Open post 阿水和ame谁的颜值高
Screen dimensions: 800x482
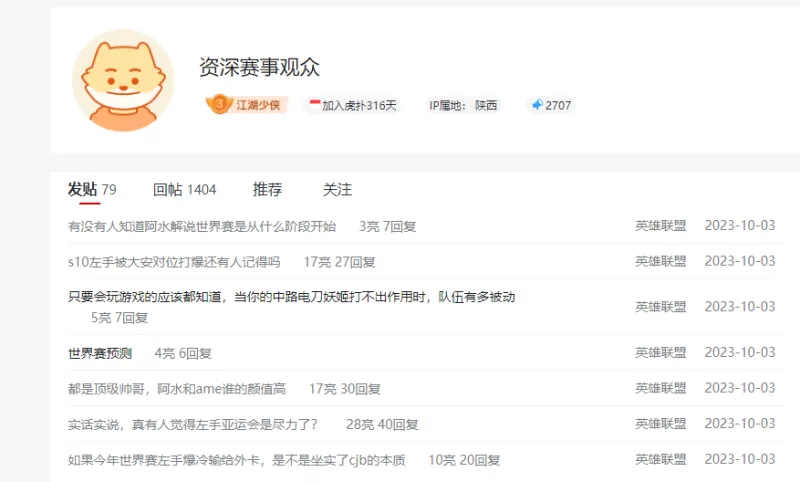tap(177, 389)
